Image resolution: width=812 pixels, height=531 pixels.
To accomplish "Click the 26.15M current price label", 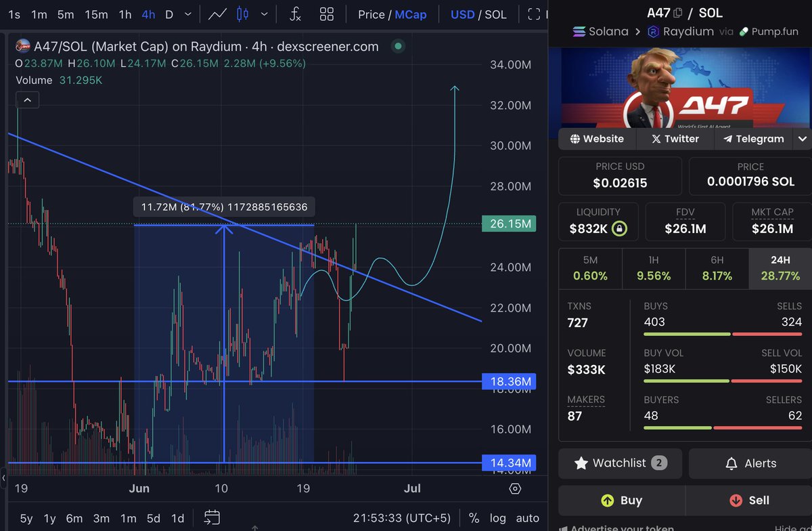I will click(509, 224).
